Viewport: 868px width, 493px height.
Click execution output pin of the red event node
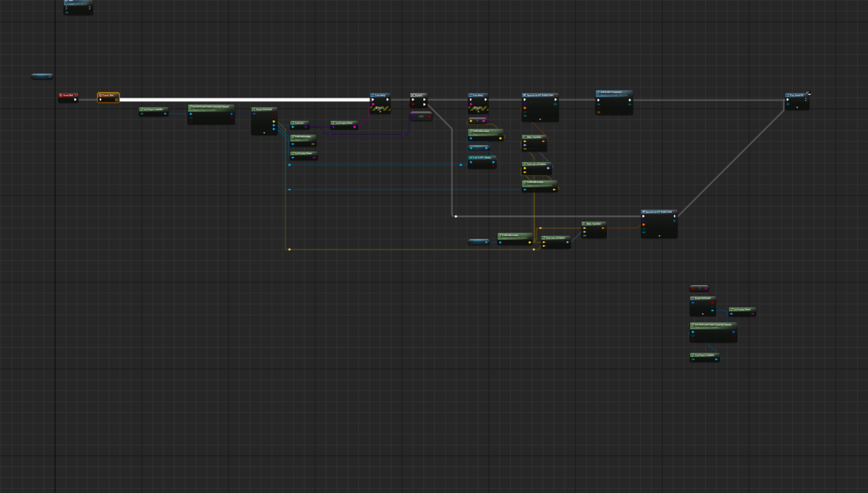pyautogui.click(x=75, y=100)
